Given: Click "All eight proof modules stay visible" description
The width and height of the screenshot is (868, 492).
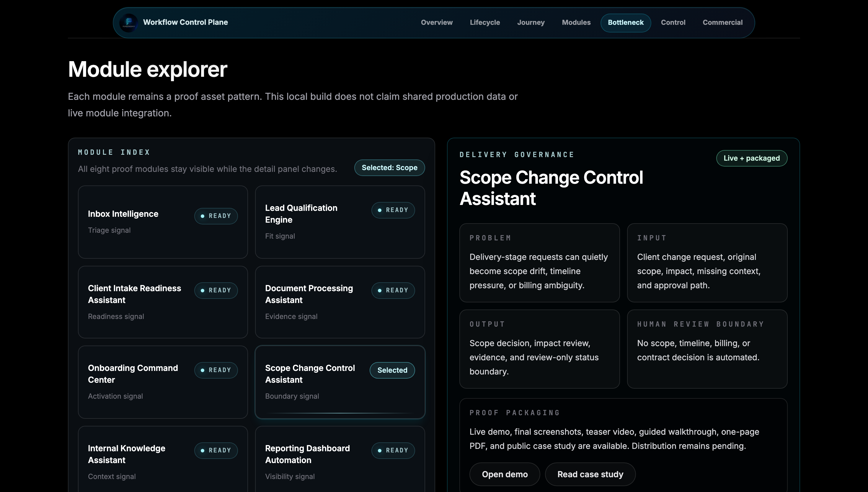Looking at the screenshot, I should tap(207, 169).
